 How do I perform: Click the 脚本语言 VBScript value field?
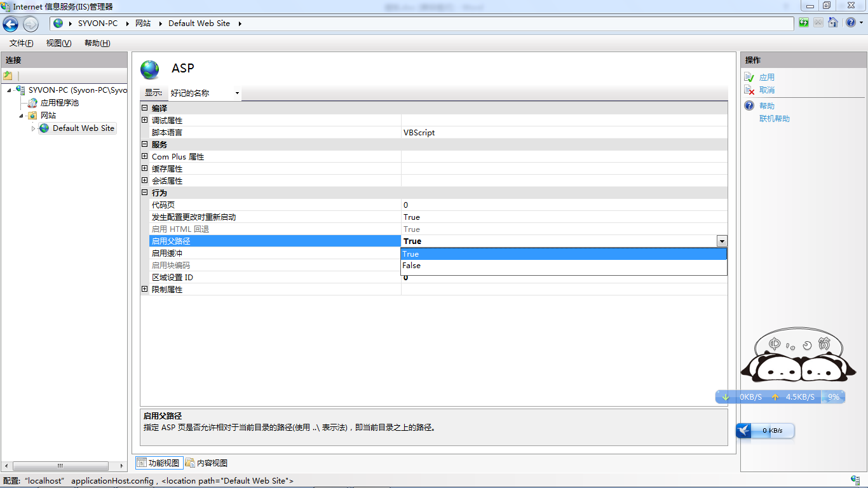point(563,133)
